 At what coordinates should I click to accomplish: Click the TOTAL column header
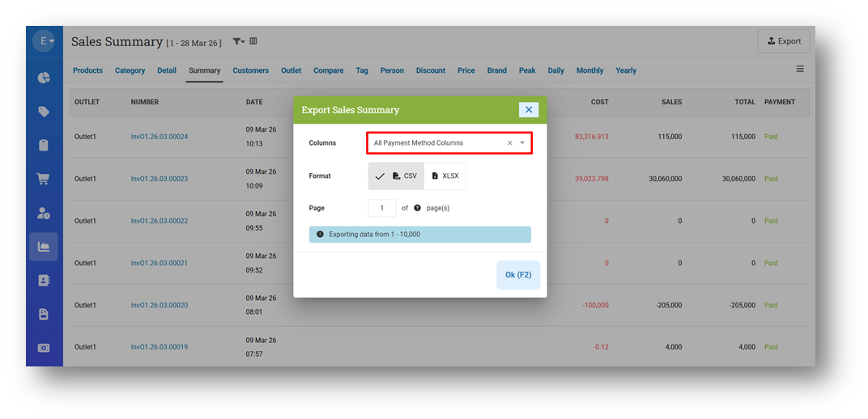click(745, 102)
